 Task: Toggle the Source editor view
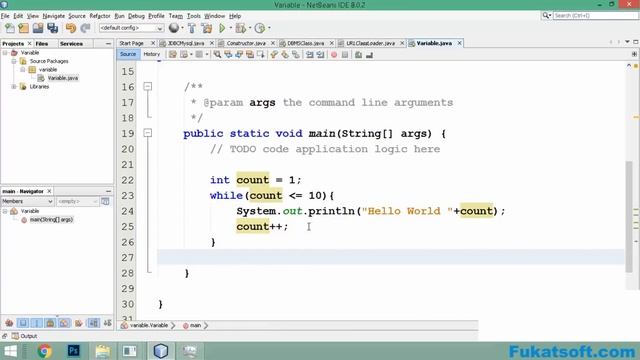128,54
